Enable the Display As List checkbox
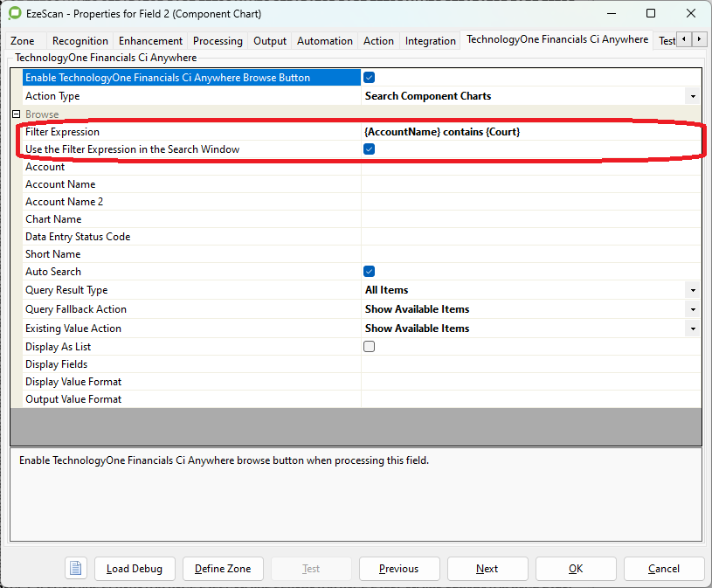Viewport: 712px width, 588px height. 370,347
